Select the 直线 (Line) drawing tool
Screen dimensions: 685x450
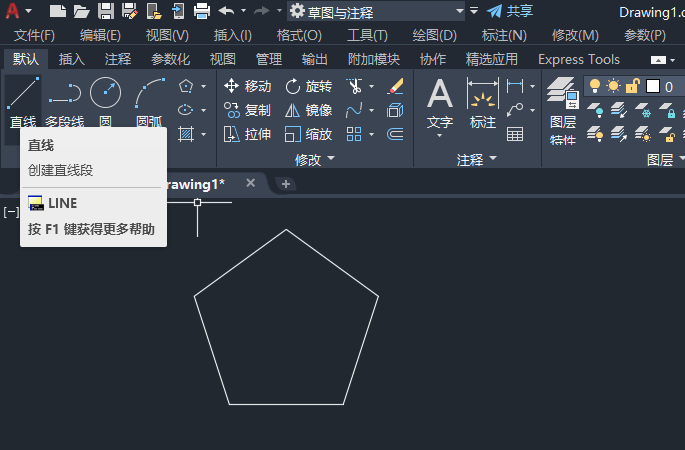click(x=23, y=101)
